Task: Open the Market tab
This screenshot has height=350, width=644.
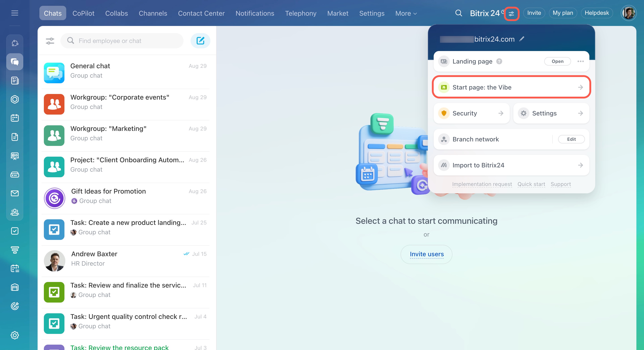Action: (337, 13)
